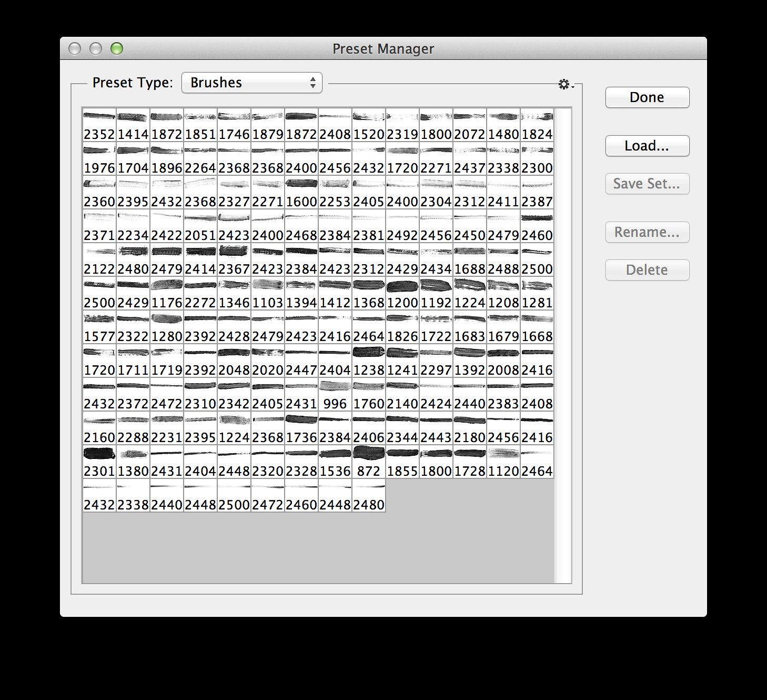The height and width of the screenshot is (700, 767).
Task: Select brush preset 2160
Action: click(99, 428)
